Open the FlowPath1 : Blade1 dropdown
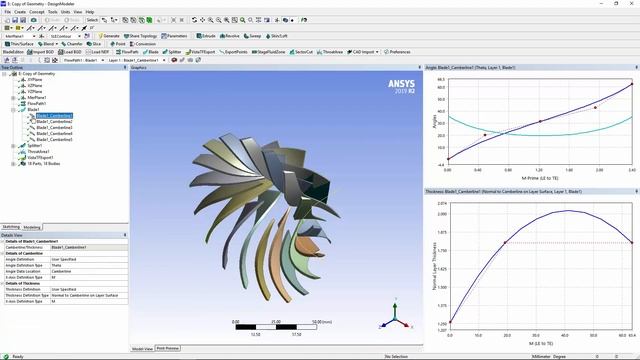Image resolution: width=640 pixels, height=360 pixels. coord(102,60)
